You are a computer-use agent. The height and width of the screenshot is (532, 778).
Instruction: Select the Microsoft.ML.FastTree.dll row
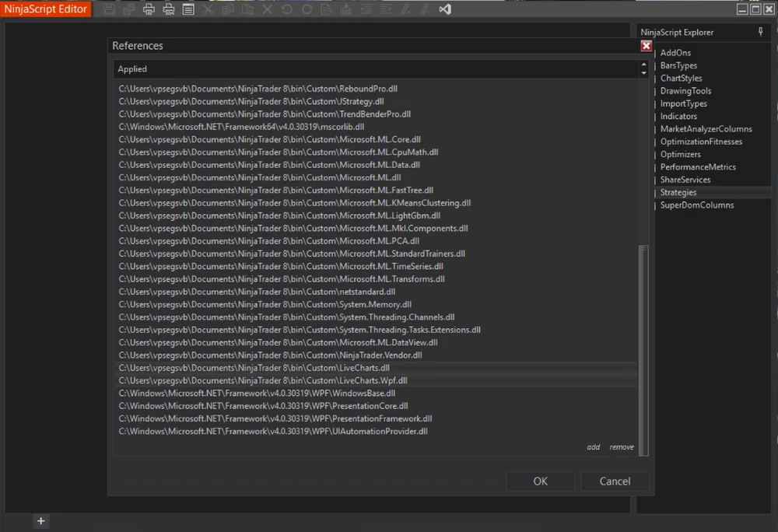tap(375, 191)
